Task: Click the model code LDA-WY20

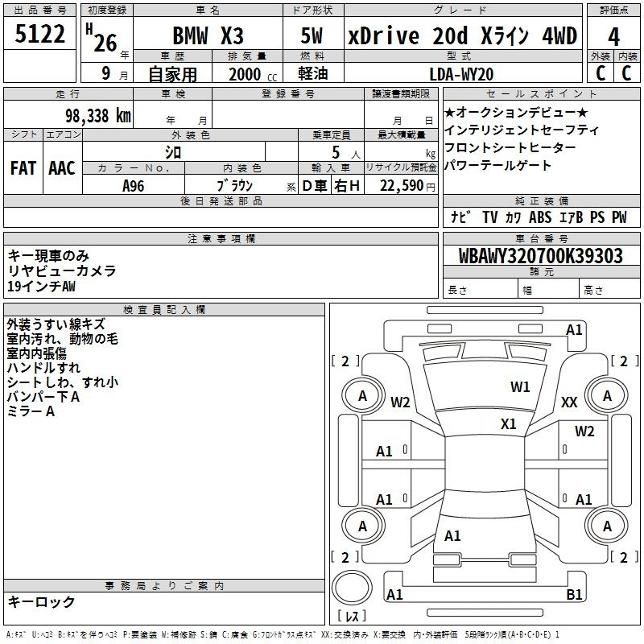Action: [x=463, y=74]
